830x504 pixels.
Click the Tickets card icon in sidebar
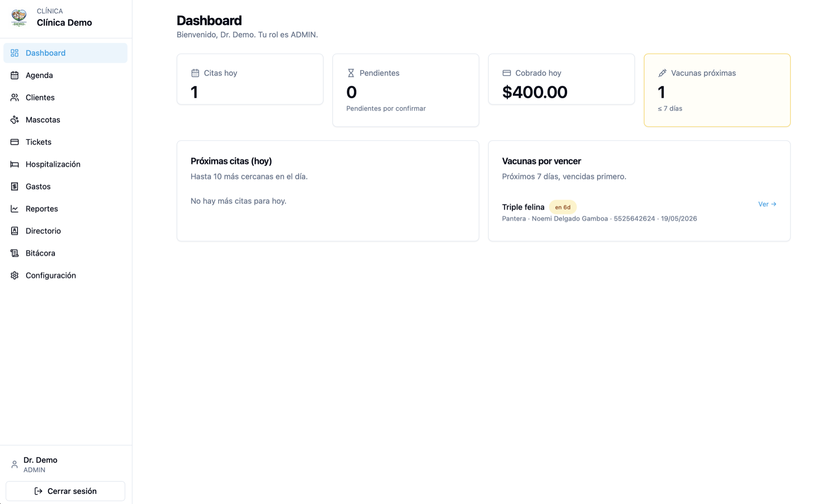(15, 142)
